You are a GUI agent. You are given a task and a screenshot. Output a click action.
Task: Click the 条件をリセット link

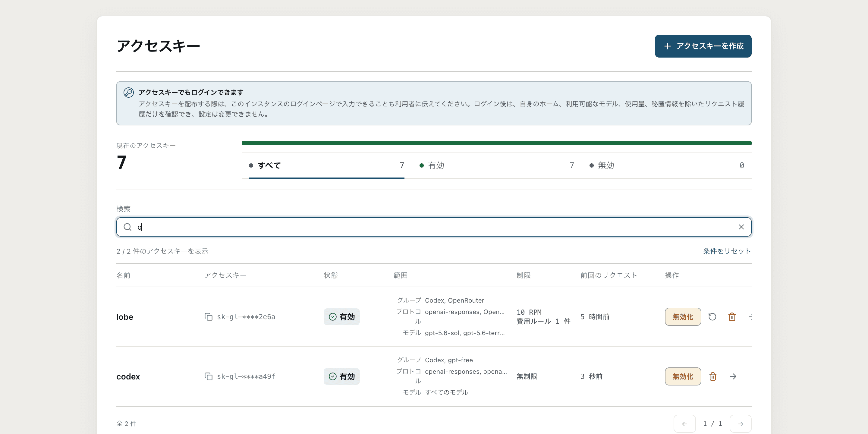[727, 251]
